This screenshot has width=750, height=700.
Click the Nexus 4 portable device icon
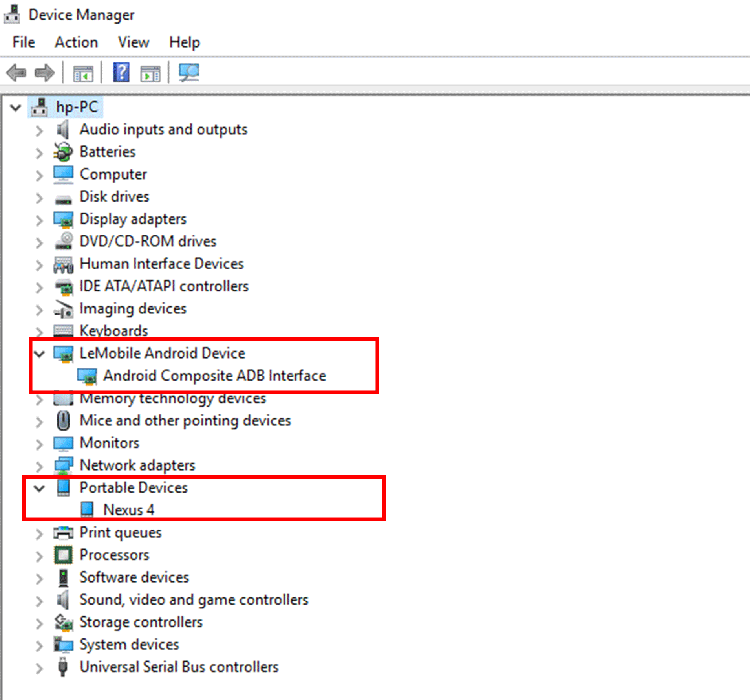(88, 509)
